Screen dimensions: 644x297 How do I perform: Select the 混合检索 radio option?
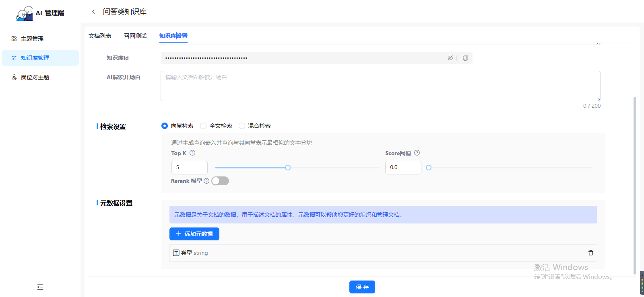point(242,126)
